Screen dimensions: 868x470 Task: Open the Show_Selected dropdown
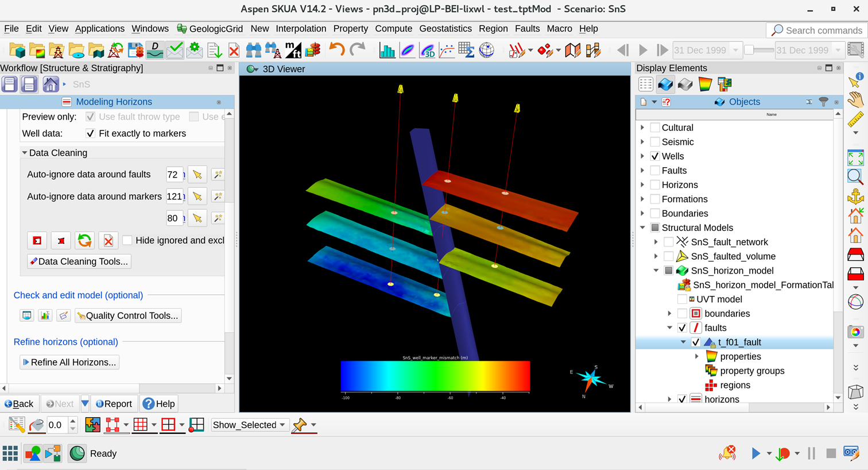point(249,425)
